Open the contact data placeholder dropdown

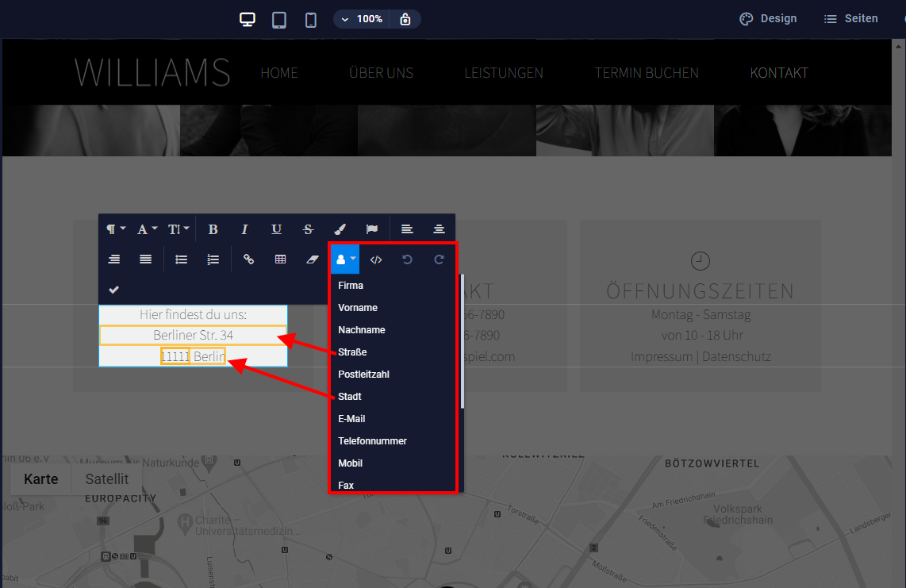[345, 259]
